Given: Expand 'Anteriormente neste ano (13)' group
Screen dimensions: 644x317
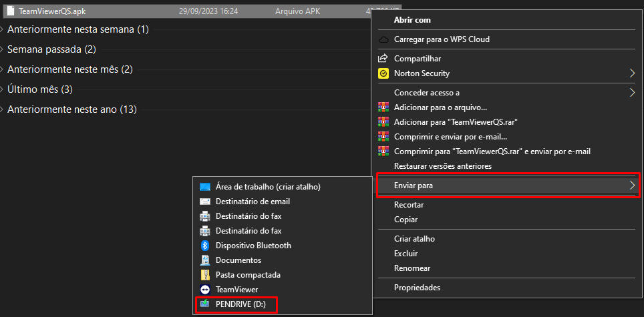Looking at the screenshot, I should point(3,109).
